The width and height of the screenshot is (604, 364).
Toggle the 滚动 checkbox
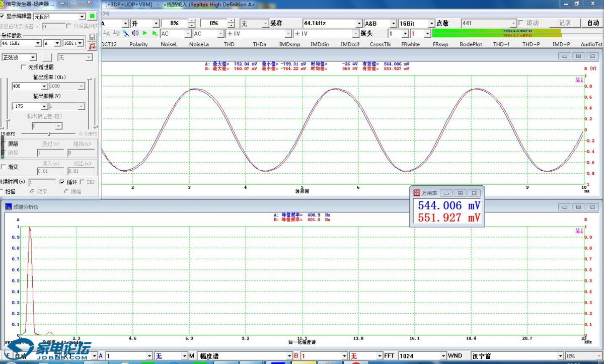click(x=521, y=23)
